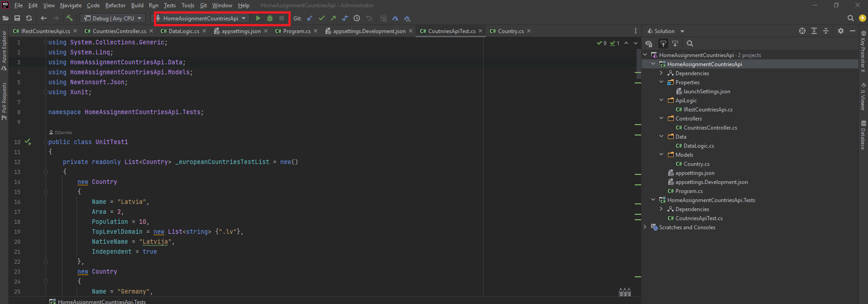Click the yellow update notification icon
868x304 pixels.
(863, 18)
